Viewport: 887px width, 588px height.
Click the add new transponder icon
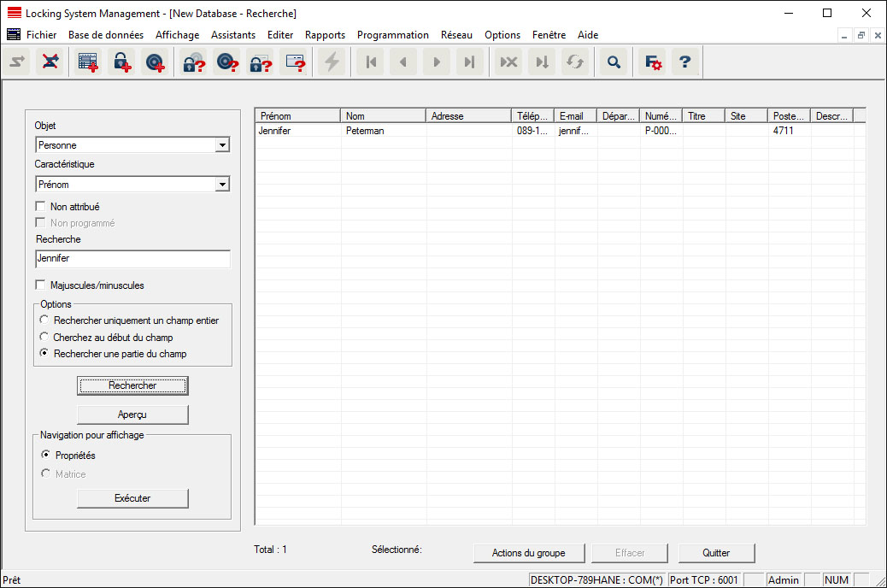click(155, 62)
